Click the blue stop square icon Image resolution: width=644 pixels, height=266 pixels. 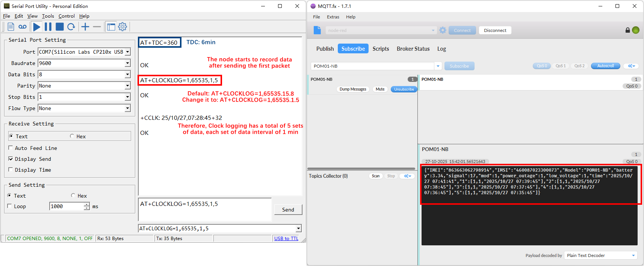pyautogui.click(x=60, y=27)
